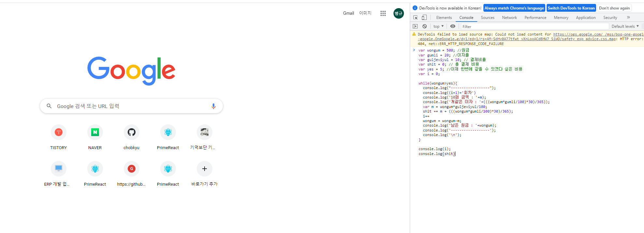Viewport: 644px width, 233px height.
Task: Focus the console Filter input
Action: click(x=534, y=26)
